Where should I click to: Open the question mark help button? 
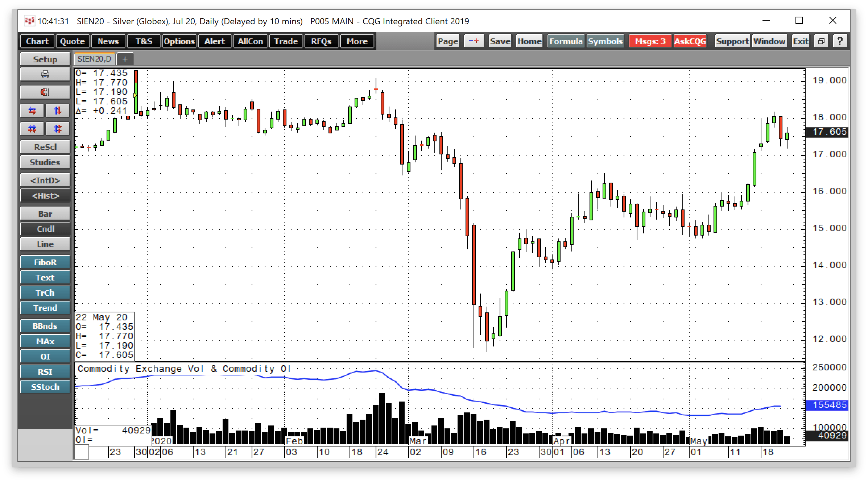[x=840, y=41]
